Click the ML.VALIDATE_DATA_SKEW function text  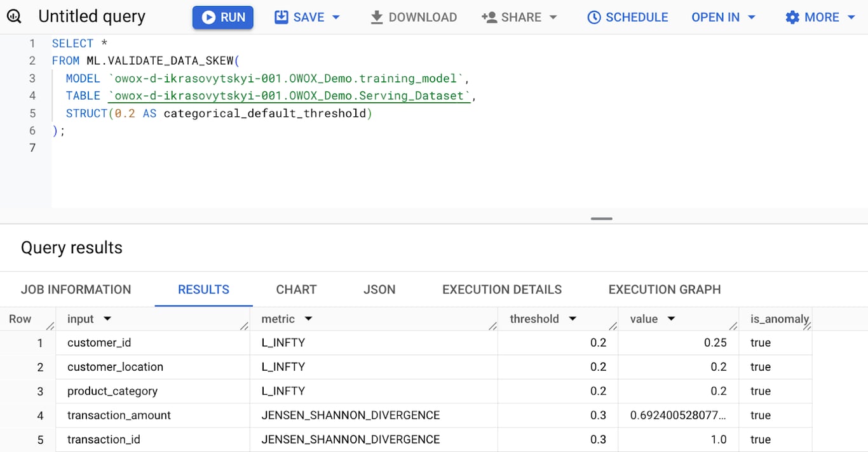click(x=160, y=61)
